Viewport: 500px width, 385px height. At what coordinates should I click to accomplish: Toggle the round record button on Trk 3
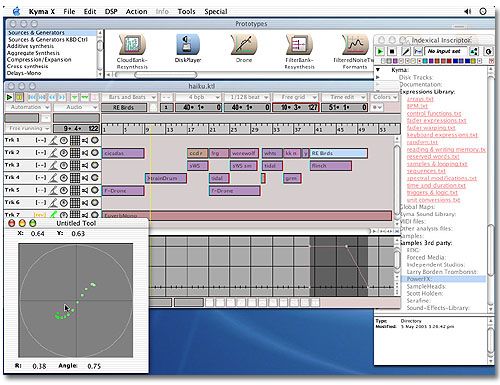95,165
